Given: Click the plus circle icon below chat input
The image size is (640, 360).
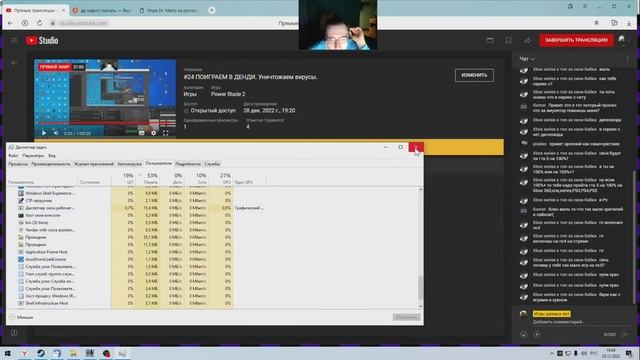Looking at the screenshot, I should 537,334.
